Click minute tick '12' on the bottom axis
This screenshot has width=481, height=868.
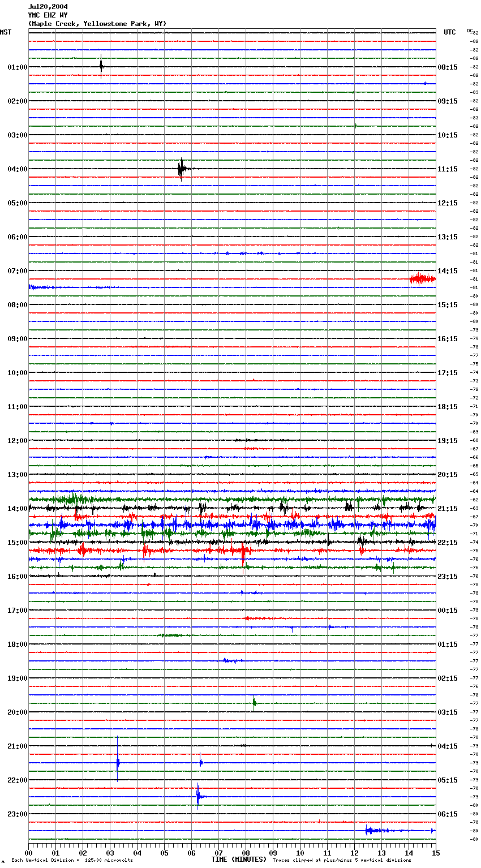(x=354, y=853)
